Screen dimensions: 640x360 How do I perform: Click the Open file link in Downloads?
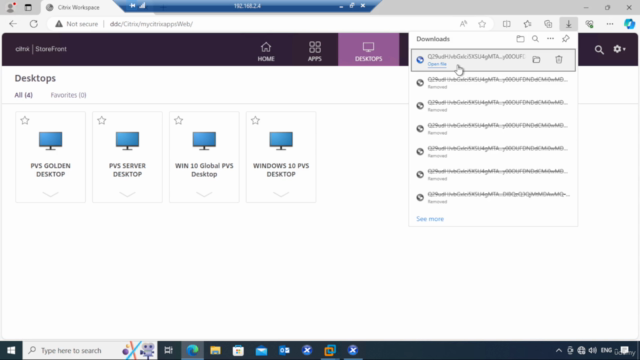click(x=437, y=64)
